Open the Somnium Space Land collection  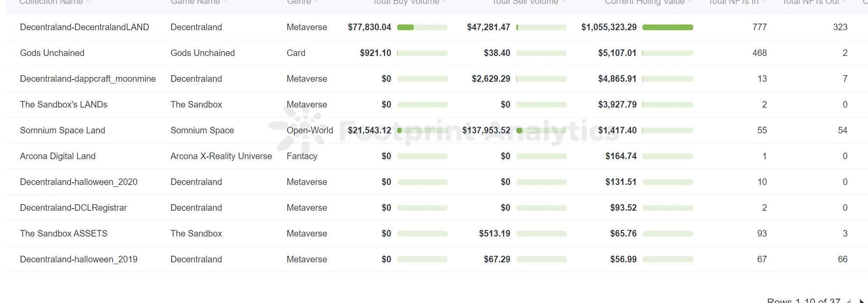point(63,130)
